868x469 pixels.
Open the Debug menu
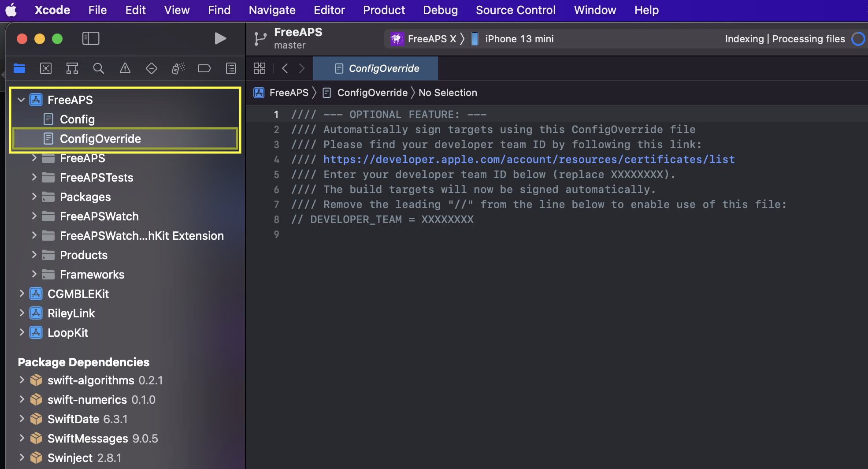[440, 10]
